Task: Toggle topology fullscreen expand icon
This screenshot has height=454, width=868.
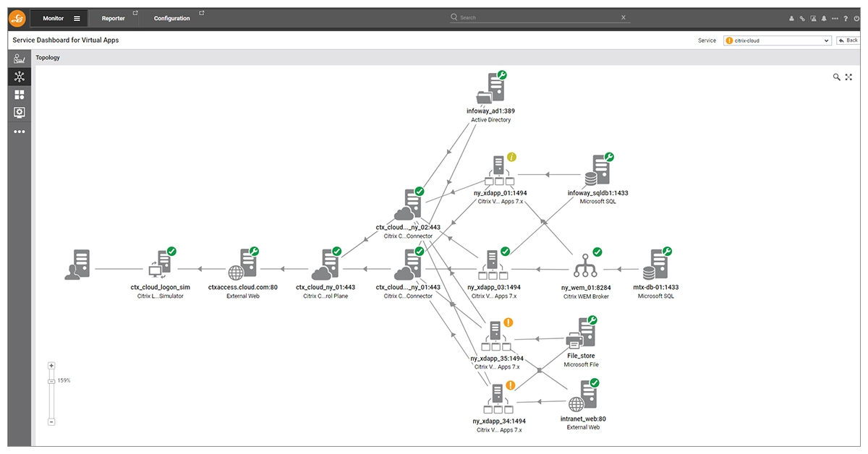Action: pos(849,77)
